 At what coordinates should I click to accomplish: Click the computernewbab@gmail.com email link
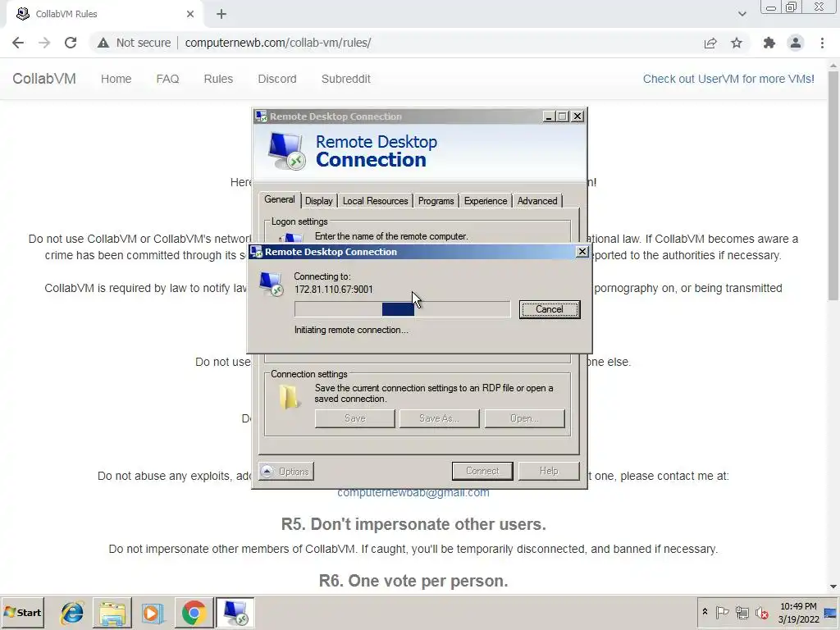point(413,493)
